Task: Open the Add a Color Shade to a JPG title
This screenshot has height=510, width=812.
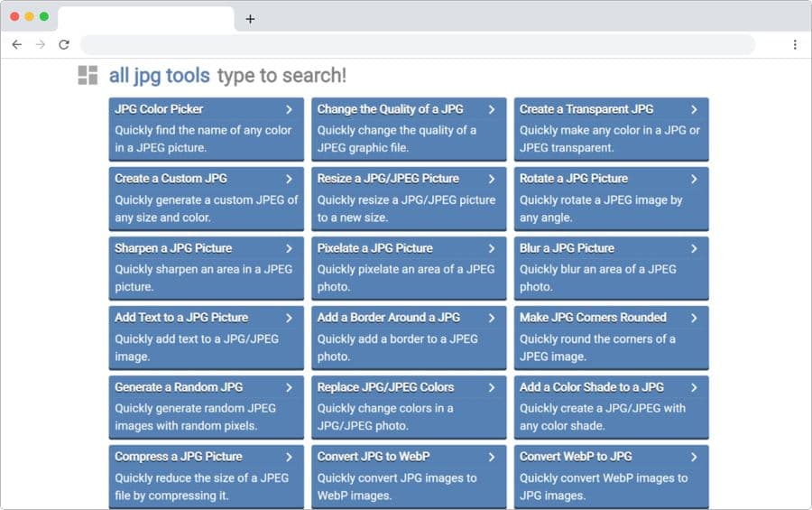Action: click(x=591, y=386)
